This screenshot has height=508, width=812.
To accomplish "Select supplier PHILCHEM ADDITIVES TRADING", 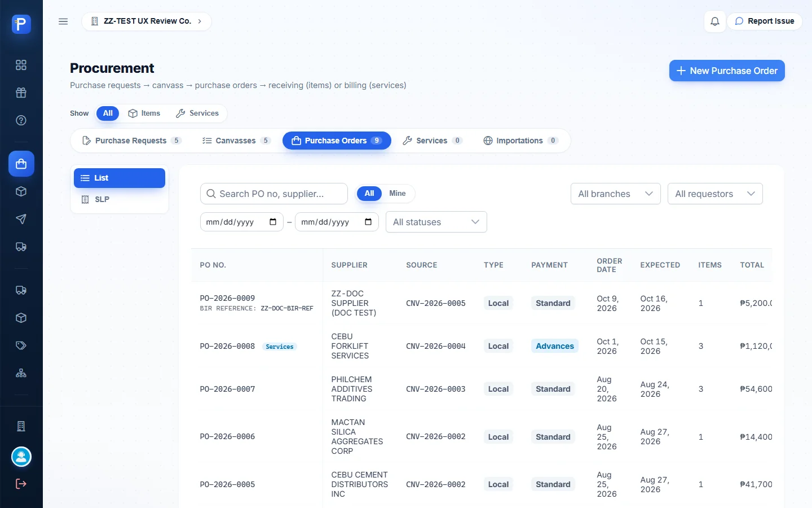I will (x=352, y=389).
